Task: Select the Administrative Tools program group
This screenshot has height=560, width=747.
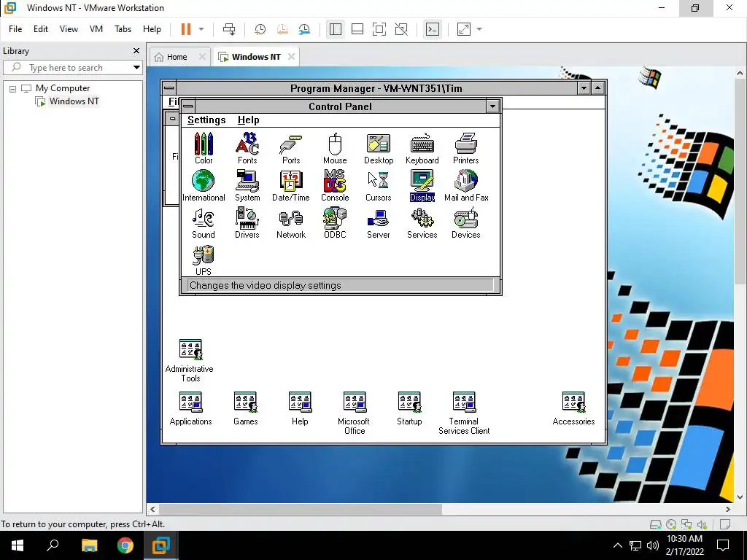Action: coord(190,360)
